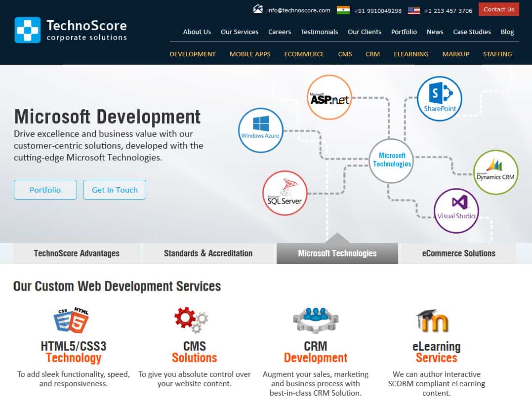Image resolution: width=532 pixels, height=407 pixels.
Task: Click the CMS red gears icon
Action: 191,320
